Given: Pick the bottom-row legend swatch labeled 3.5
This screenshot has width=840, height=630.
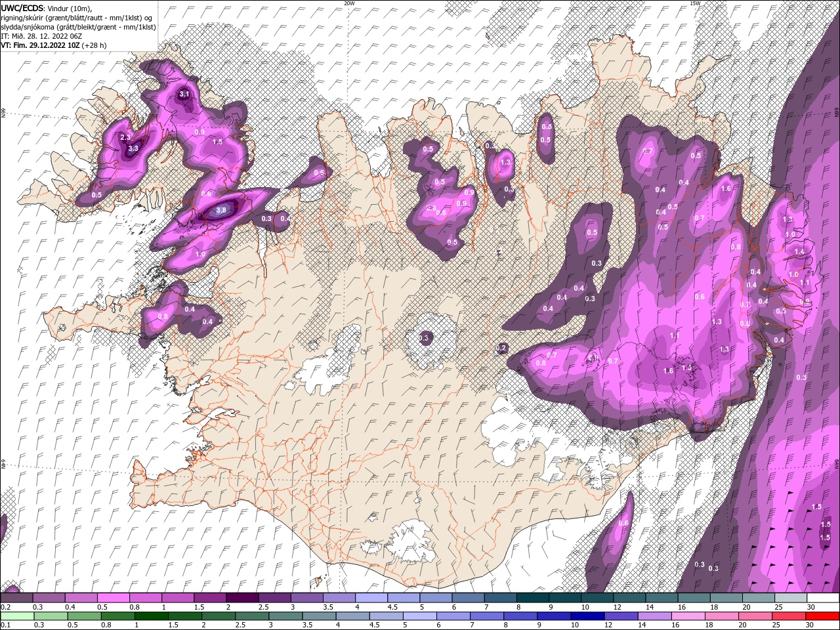Looking at the screenshot, I should click(320, 616).
